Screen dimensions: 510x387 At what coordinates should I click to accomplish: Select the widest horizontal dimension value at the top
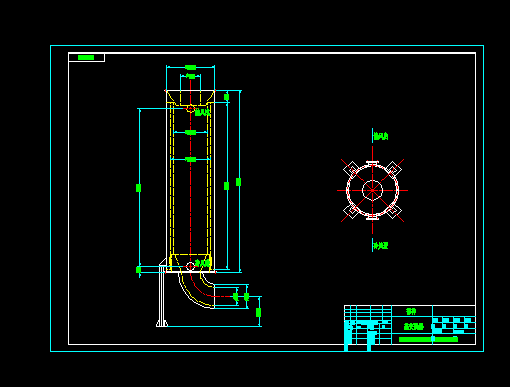190,67
